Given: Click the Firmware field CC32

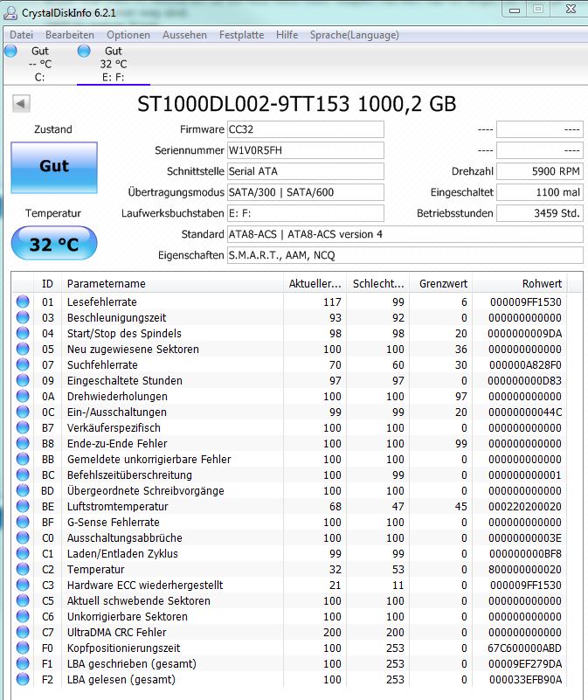Looking at the screenshot, I should point(306,129).
